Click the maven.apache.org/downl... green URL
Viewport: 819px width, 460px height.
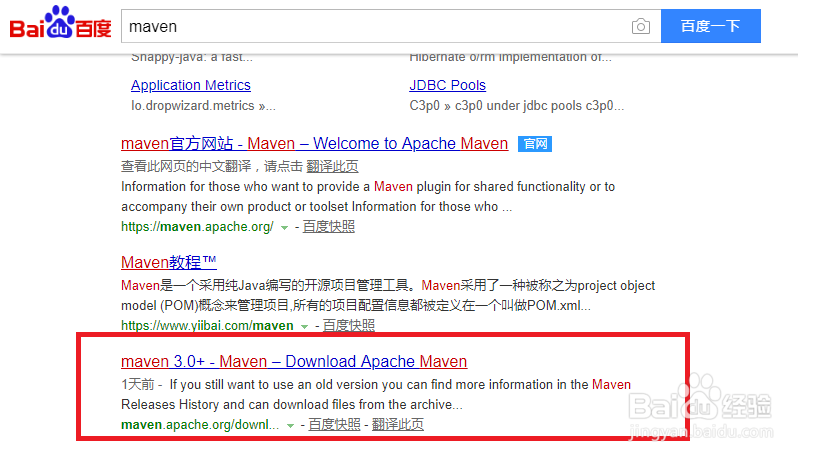(200, 425)
